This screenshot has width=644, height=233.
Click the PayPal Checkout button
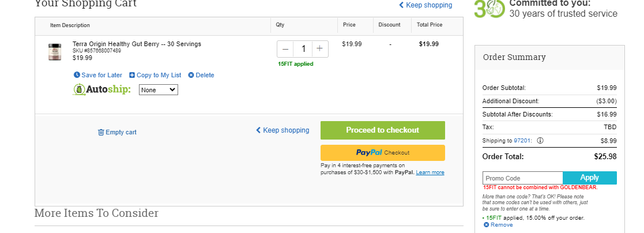coord(382,152)
